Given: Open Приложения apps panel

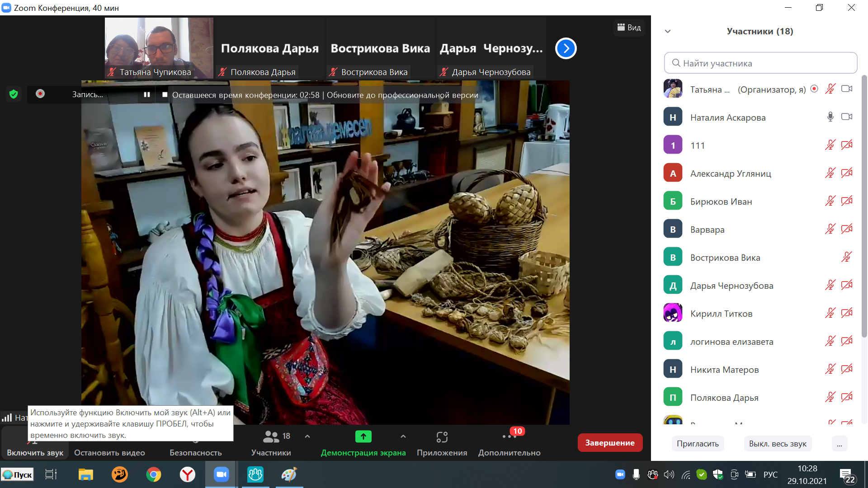Looking at the screenshot, I should point(442,443).
